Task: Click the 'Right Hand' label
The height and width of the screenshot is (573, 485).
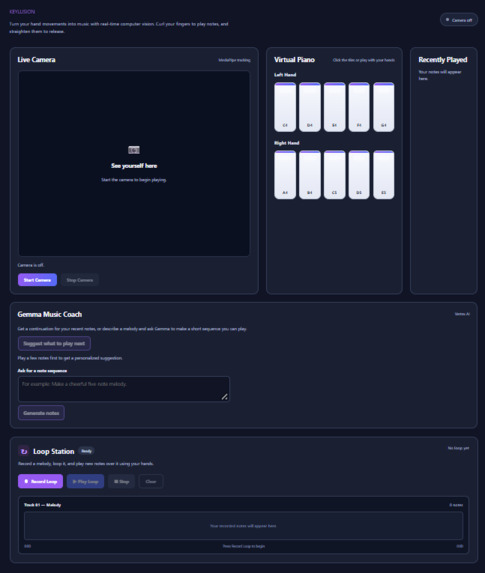Action: click(287, 143)
